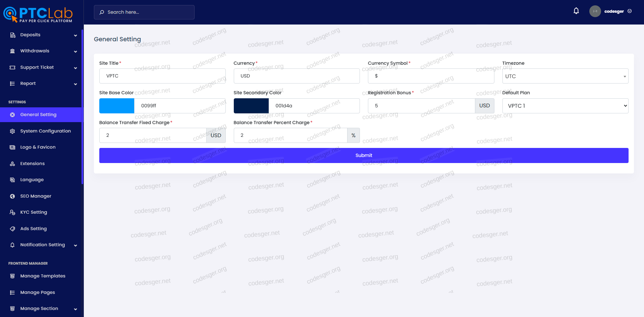Open the Default Plan dropdown

coord(565,106)
